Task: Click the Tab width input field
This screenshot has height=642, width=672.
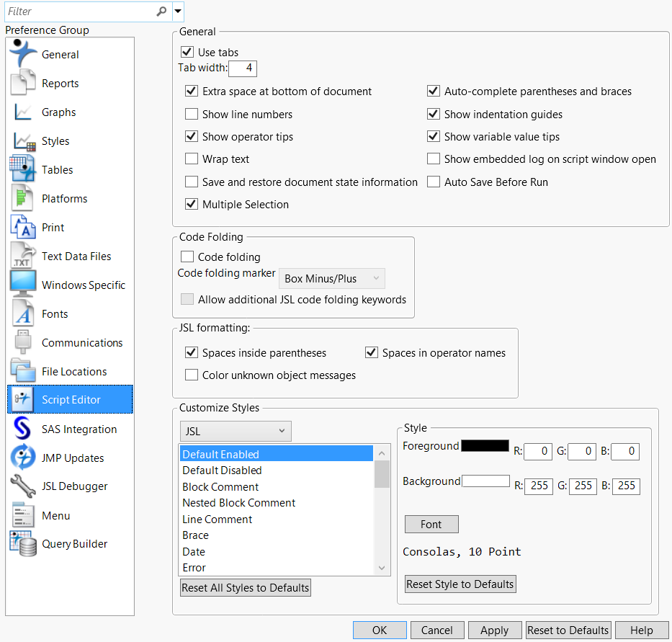Action: (243, 68)
